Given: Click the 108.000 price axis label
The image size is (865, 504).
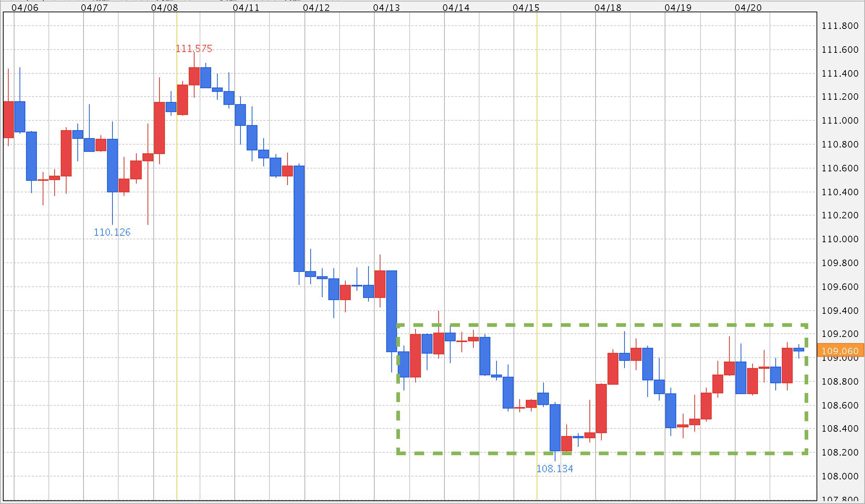Looking at the screenshot, I should [840, 476].
